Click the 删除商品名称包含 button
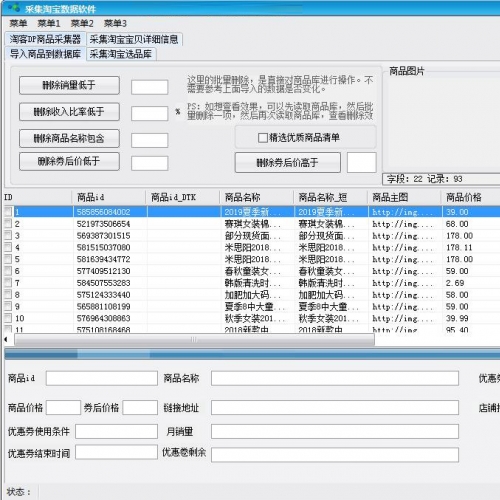 click(x=69, y=138)
